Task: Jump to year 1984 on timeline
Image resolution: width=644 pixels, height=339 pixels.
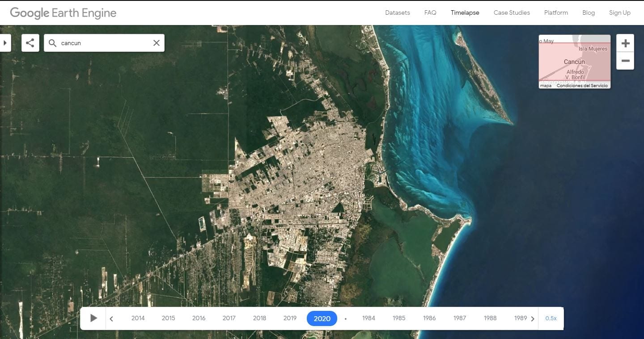Action: pyautogui.click(x=369, y=318)
